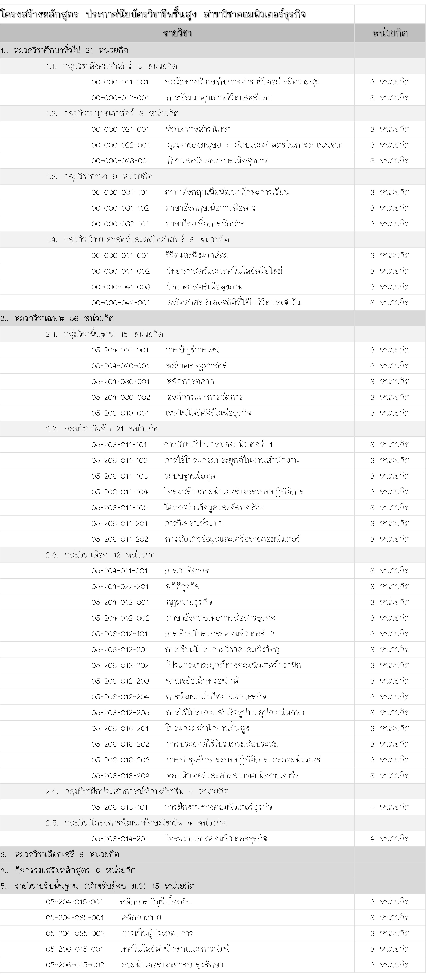Click course code 00-000-042-001
426x980 pixels.
pos(120,303)
